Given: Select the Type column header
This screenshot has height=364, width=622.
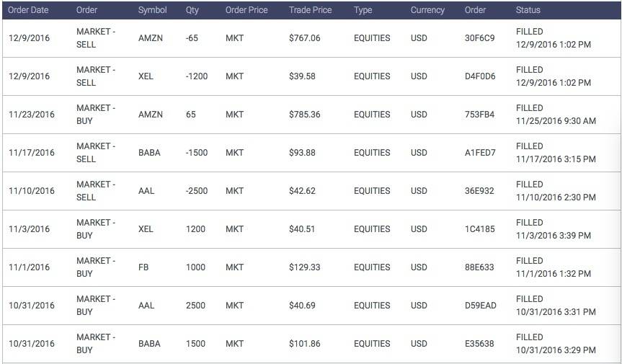Looking at the screenshot, I should 363,10.
